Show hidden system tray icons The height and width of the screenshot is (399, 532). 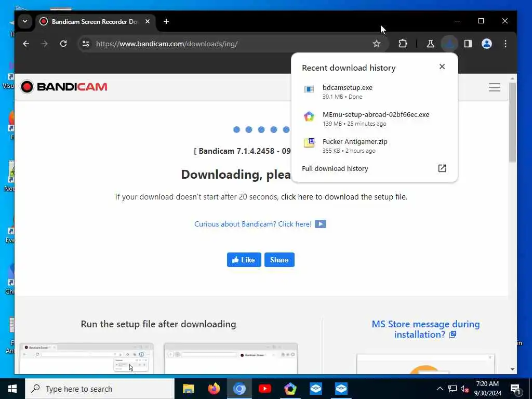click(x=440, y=389)
